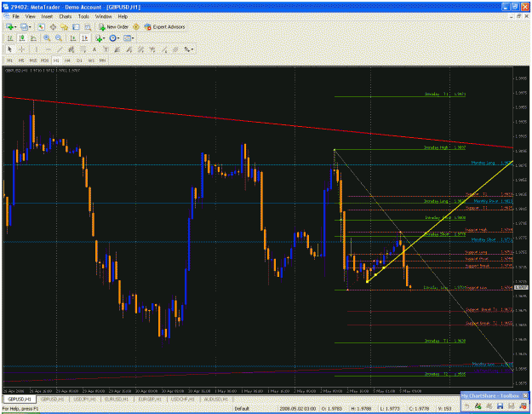The width and height of the screenshot is (532, 414).
Task: Switch to the EURGBP,H1 chart tab
Action: click(151, 399)
